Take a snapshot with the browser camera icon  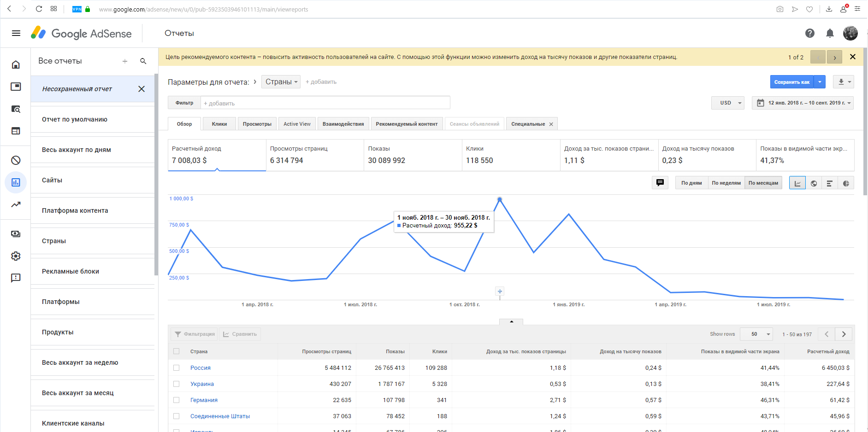coord(780,9)
